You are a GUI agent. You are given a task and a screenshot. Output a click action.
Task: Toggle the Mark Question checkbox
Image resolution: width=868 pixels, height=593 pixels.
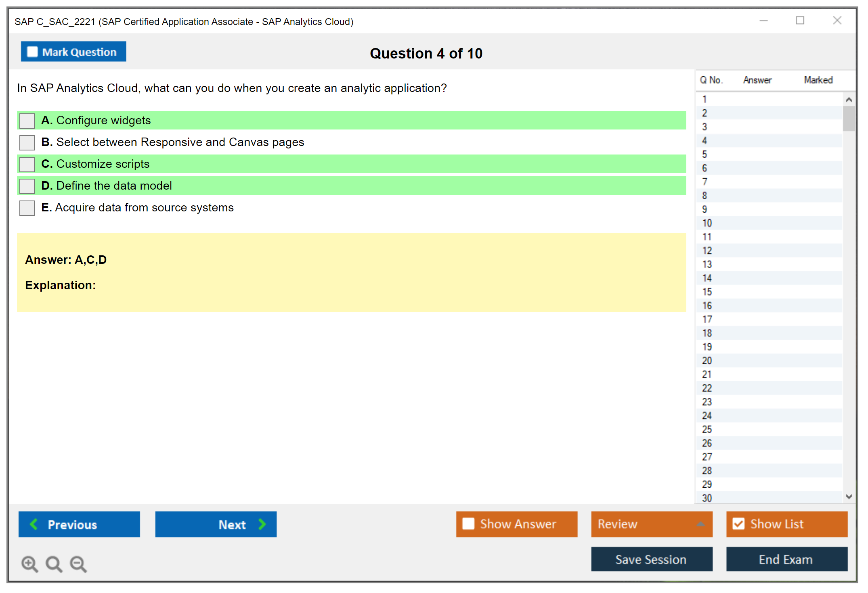point(32,52)
